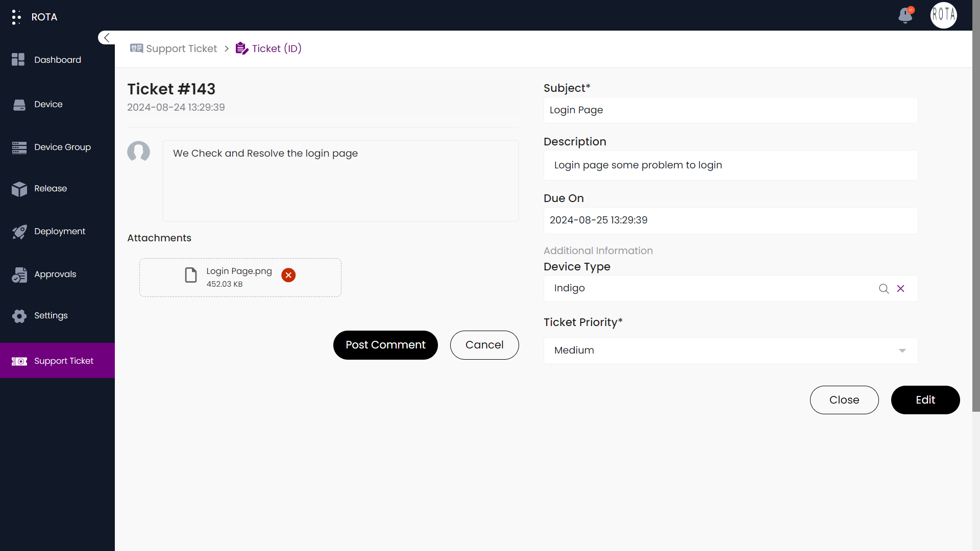
Task: Click the Due On date field
Action: [730, 220]
